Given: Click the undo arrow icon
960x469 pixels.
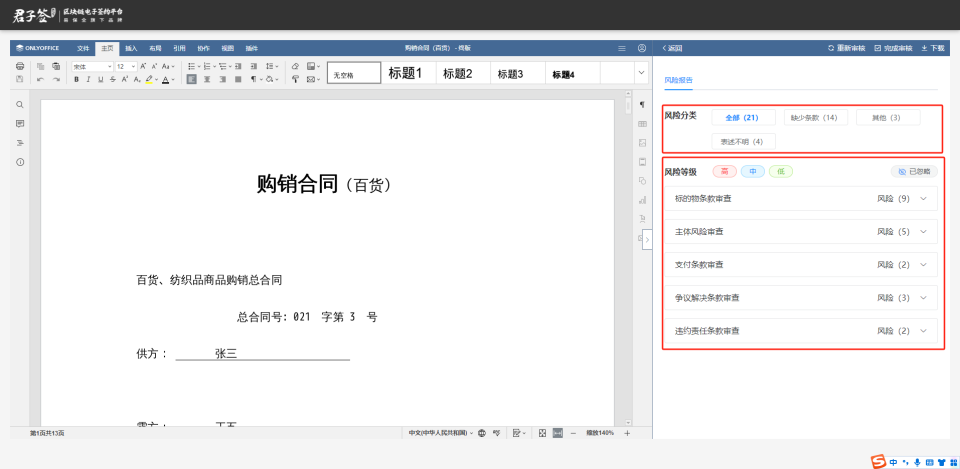Looking at the screenshot, I should point(41,79).
